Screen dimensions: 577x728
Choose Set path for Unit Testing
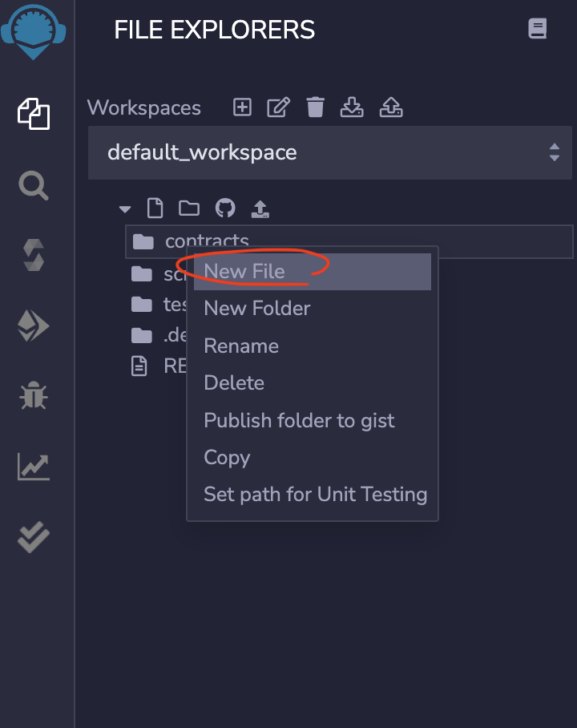coord(313,495)
